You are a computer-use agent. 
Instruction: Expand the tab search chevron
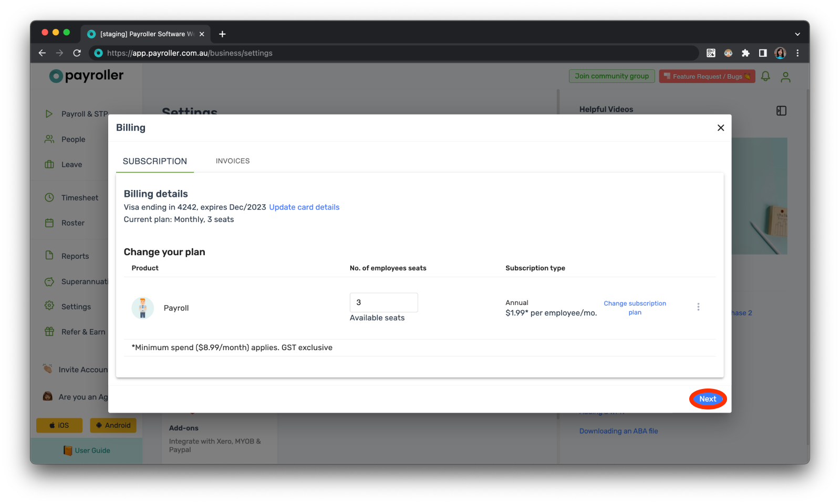(x=797, y=34)
